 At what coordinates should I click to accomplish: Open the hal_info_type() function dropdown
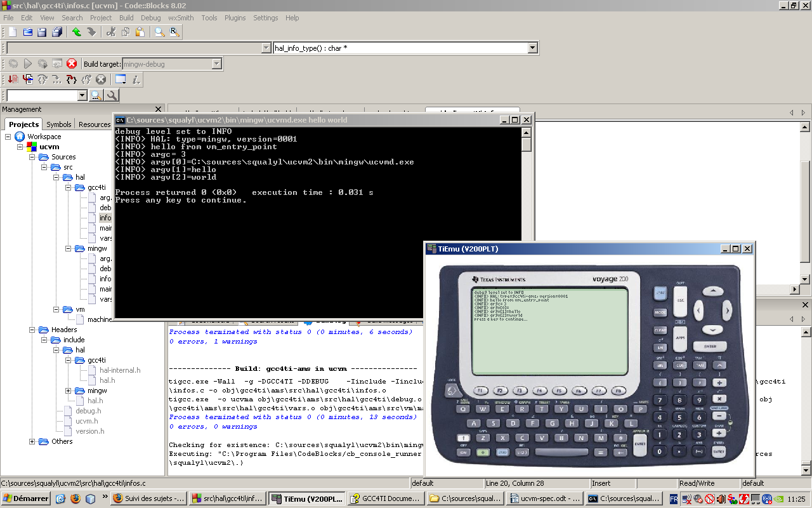(x=532, y=48)
